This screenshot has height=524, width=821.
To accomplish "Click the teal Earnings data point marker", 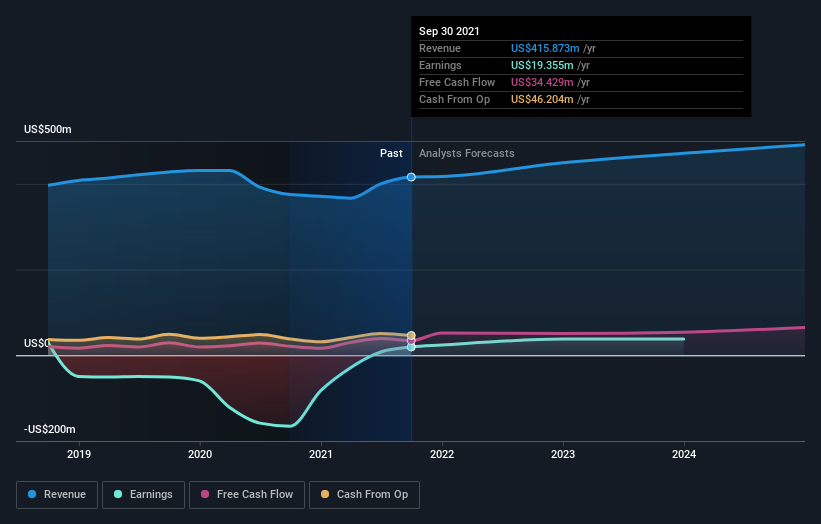I will [x=411, y=347].
